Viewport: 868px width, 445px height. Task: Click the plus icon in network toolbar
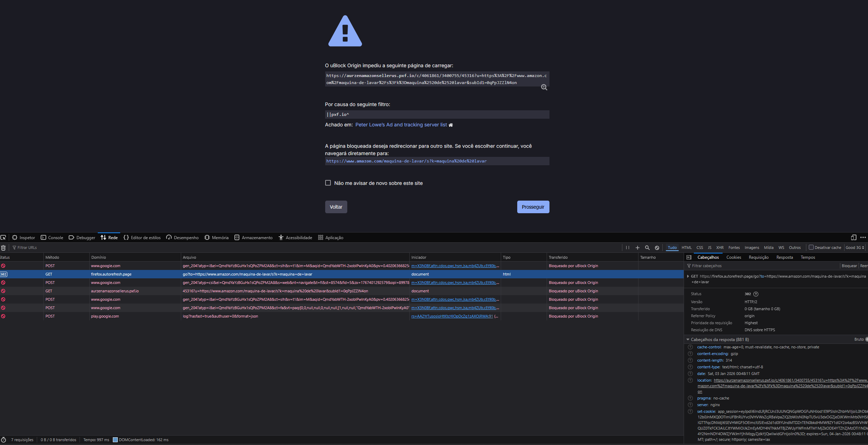(x=637, y=248)
